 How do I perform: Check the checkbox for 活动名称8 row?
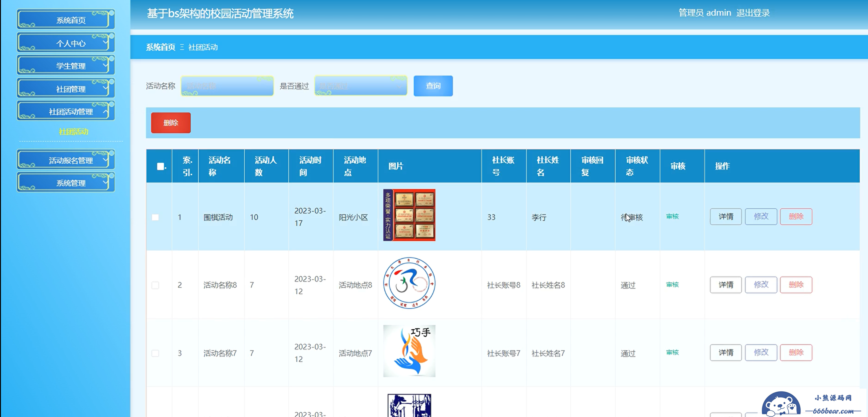[x=155, y=285]
